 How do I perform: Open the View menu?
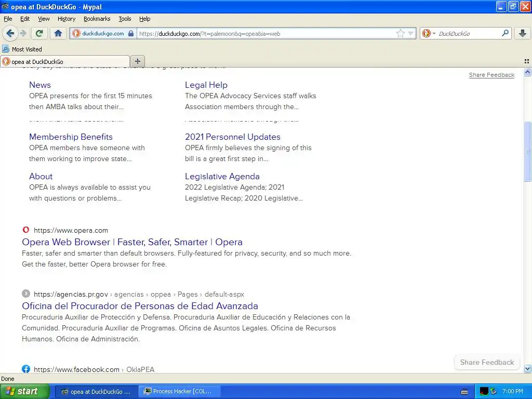tap(44, 19)
